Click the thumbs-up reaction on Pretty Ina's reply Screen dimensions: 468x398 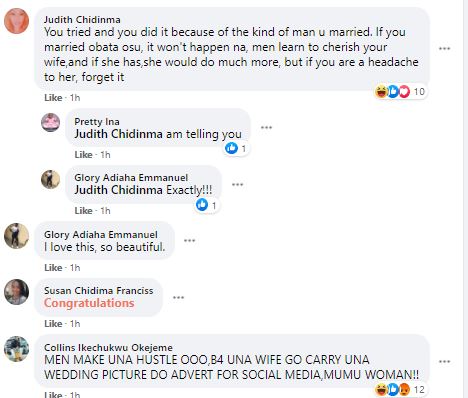231,148
